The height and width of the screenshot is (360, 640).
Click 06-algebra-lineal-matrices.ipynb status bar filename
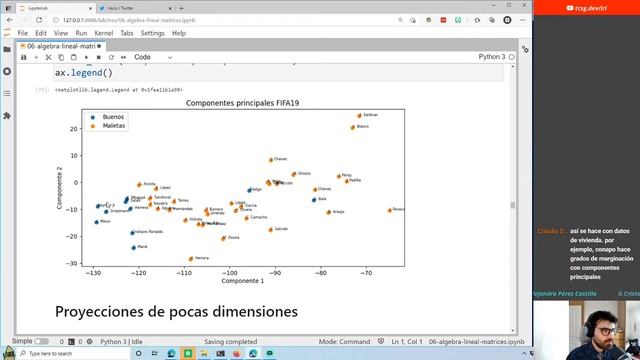coord(476,342)
